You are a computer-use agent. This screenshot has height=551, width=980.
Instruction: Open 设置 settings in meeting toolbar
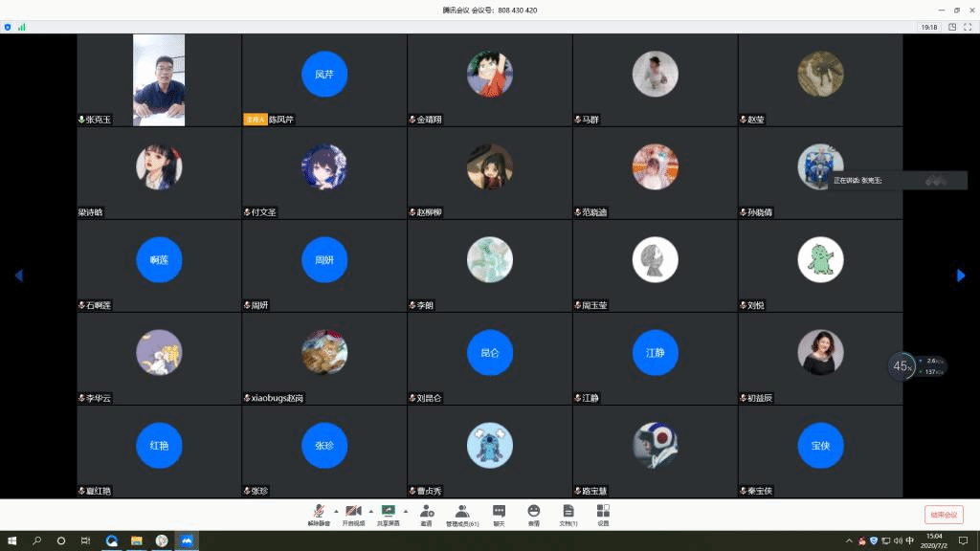tap(603, 515)
